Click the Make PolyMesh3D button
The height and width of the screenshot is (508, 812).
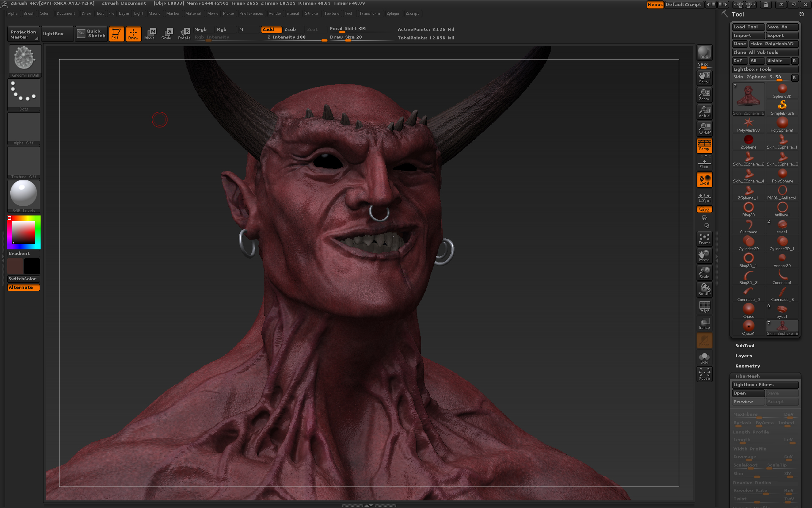click(x=773, y=44)
